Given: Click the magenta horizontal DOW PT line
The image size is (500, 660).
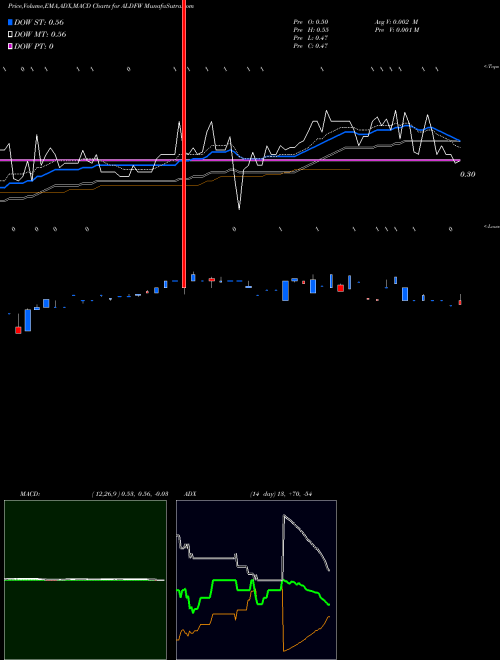Looking at the screenshot, I should [x=230, y=160].
